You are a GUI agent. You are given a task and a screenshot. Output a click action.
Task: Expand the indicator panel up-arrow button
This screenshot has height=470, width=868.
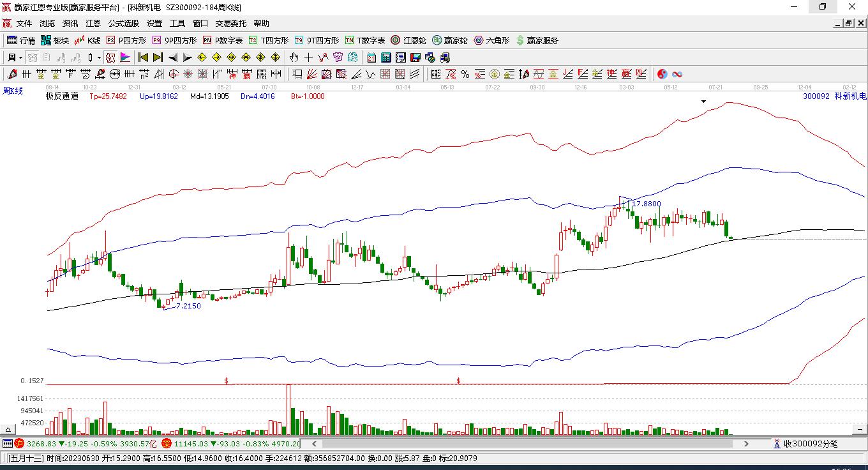coord(9,430)
